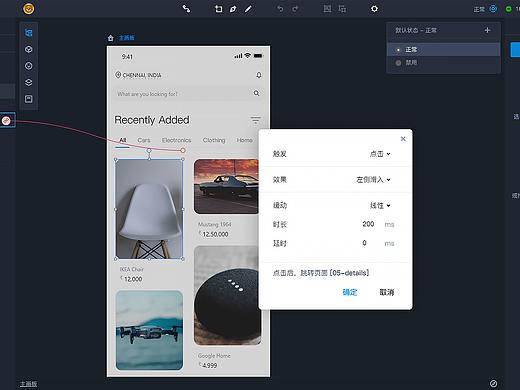Select the All tab in mockup
This screenshot has height=390, width=520.
123,140
